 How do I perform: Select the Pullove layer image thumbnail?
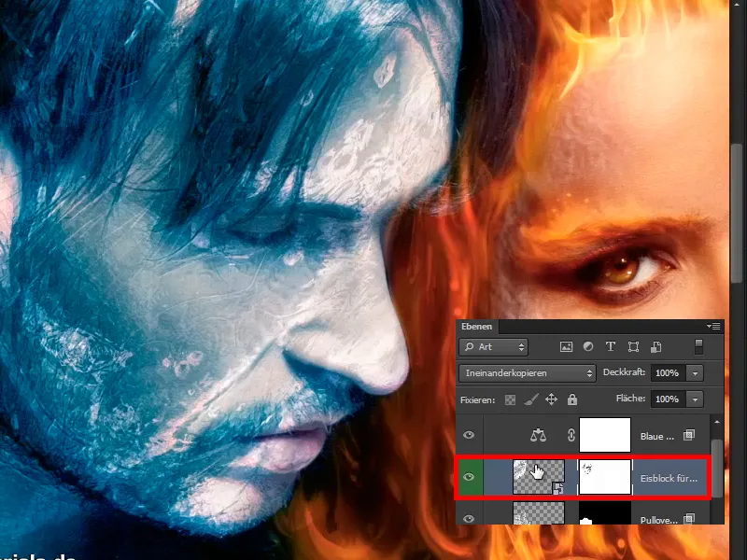(539, 514)
